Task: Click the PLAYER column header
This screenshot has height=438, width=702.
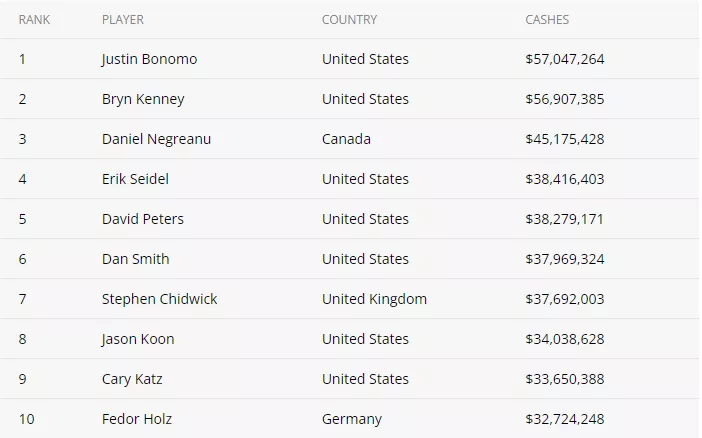Action: (123, 20)
